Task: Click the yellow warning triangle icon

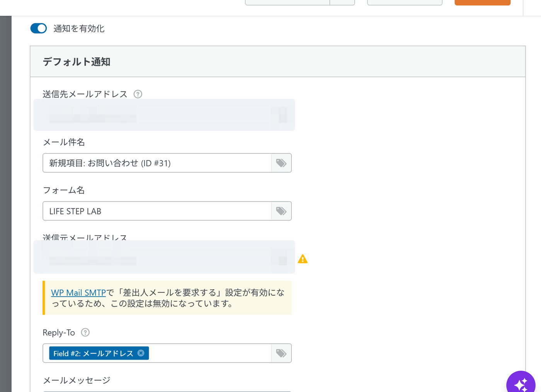Action: [303, 259]
